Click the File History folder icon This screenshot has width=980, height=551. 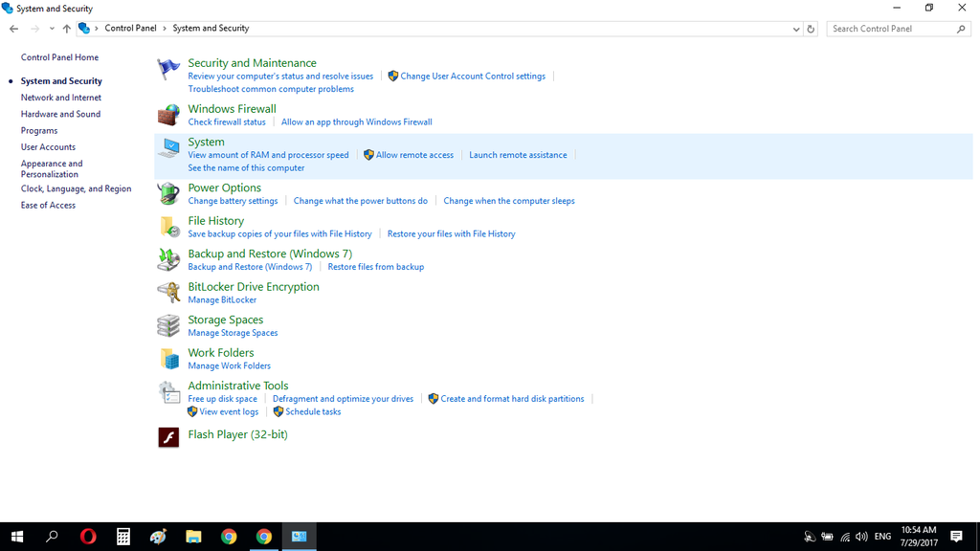coord(169,227)
